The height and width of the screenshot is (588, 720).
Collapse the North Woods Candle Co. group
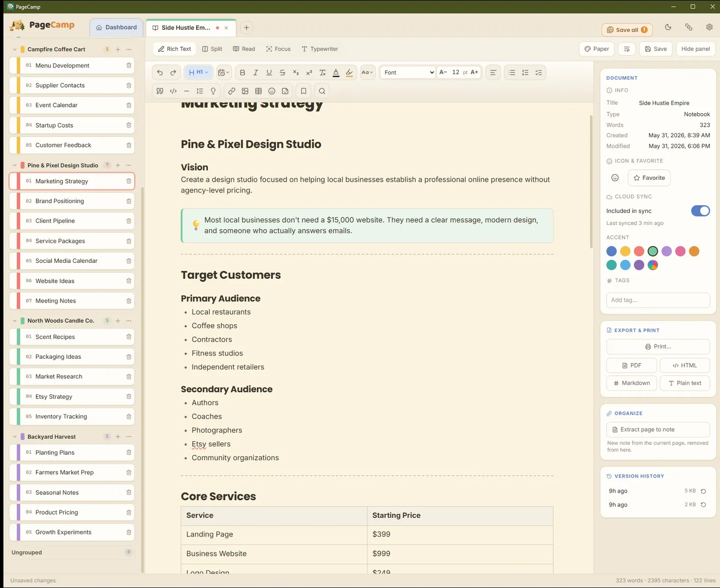pyautogui.click(x=14, y=321)
